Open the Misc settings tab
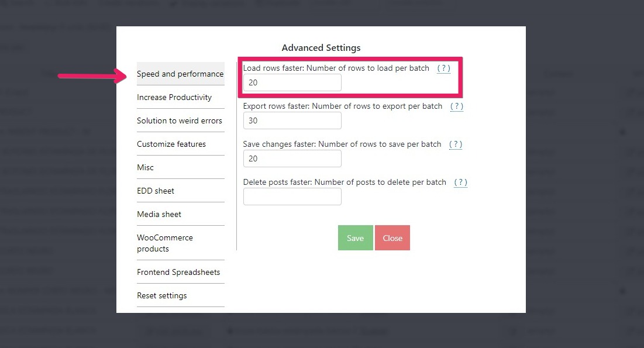The width and height of the screenshot is (644, 348). point(146,168)
